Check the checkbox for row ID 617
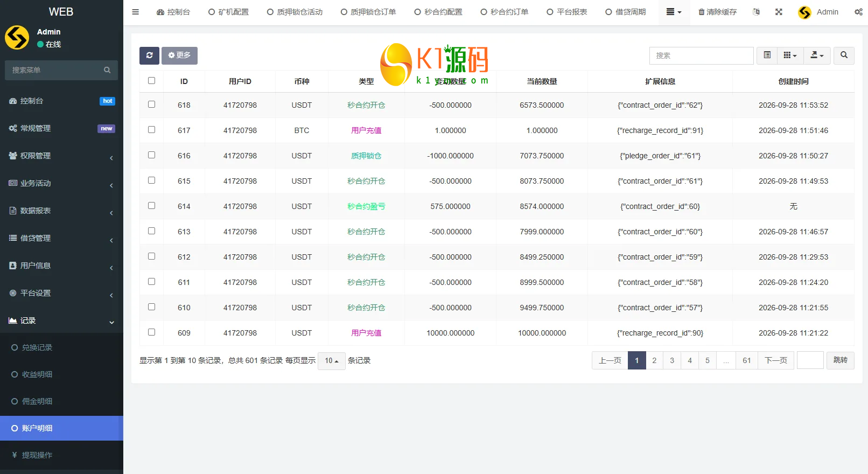Screen dimensions: 868x474 (151, 130)
